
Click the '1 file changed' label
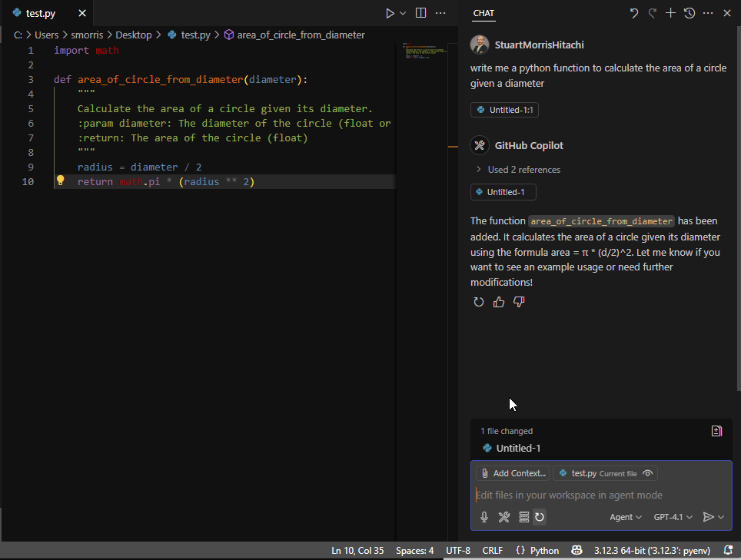507,431
